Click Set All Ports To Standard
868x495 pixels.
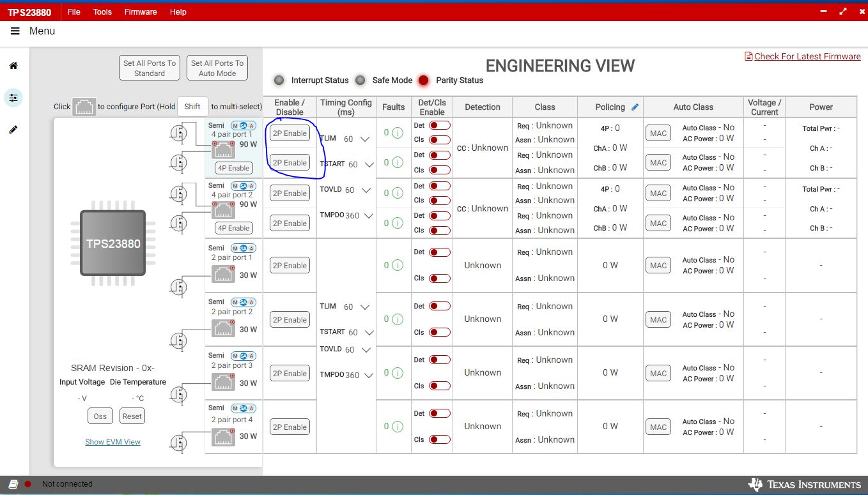(x=150, y=68)
